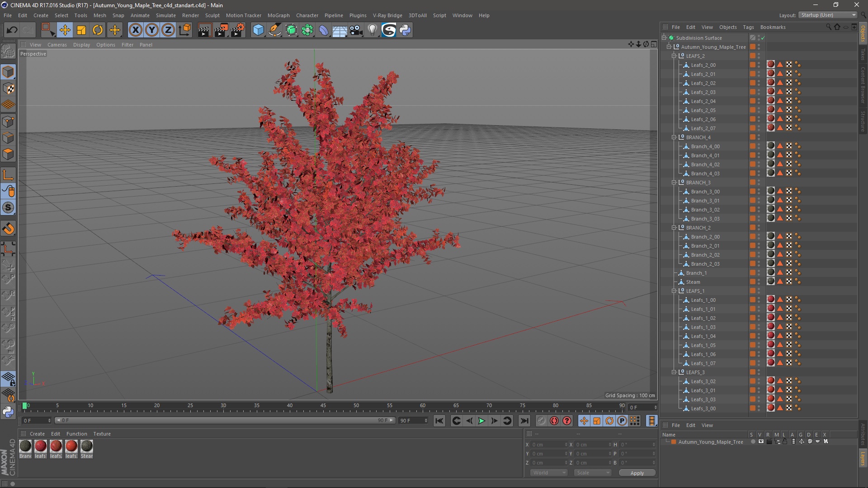Click the Camera object icon

point(356,30)
